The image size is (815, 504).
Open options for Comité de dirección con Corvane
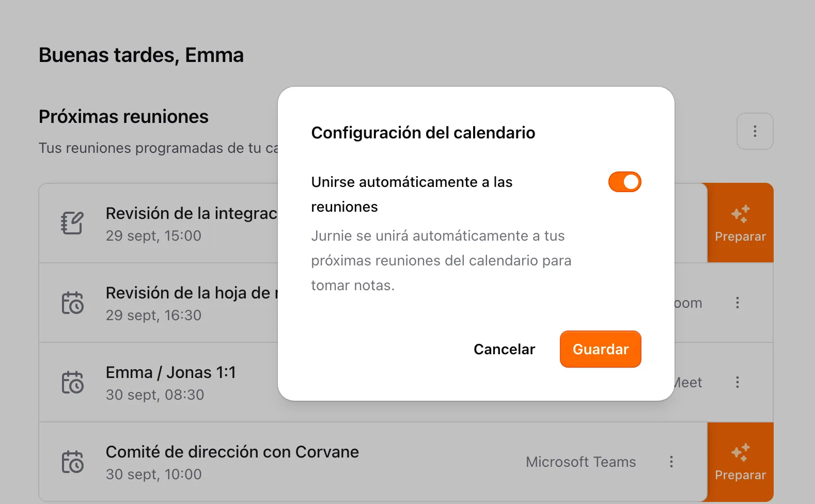pos(671,462)
